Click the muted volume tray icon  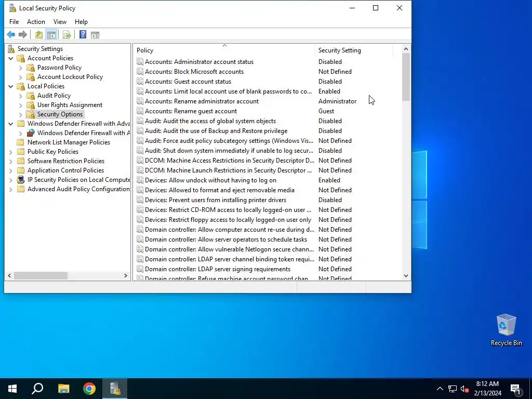coord(464,389)
